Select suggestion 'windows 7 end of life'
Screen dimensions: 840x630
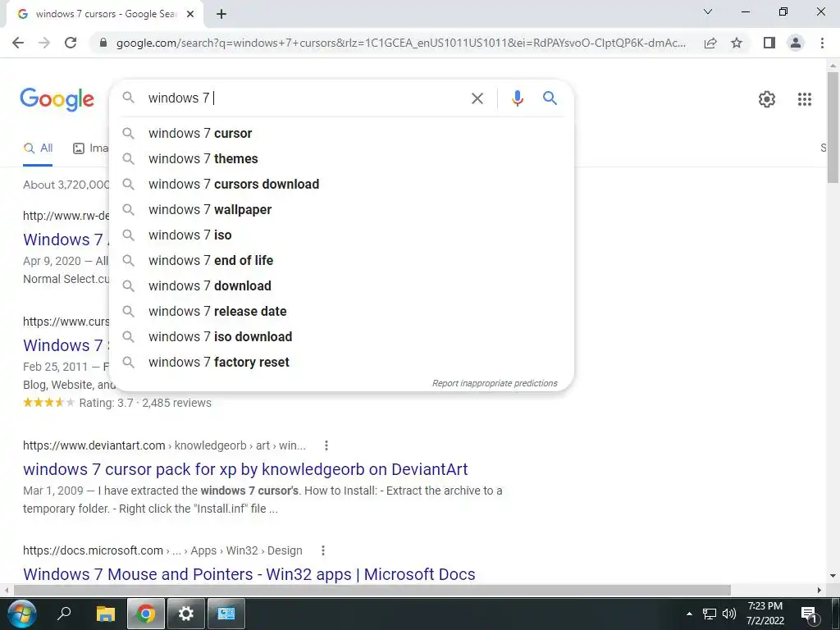pyautogui.click(x=341, y=260)
